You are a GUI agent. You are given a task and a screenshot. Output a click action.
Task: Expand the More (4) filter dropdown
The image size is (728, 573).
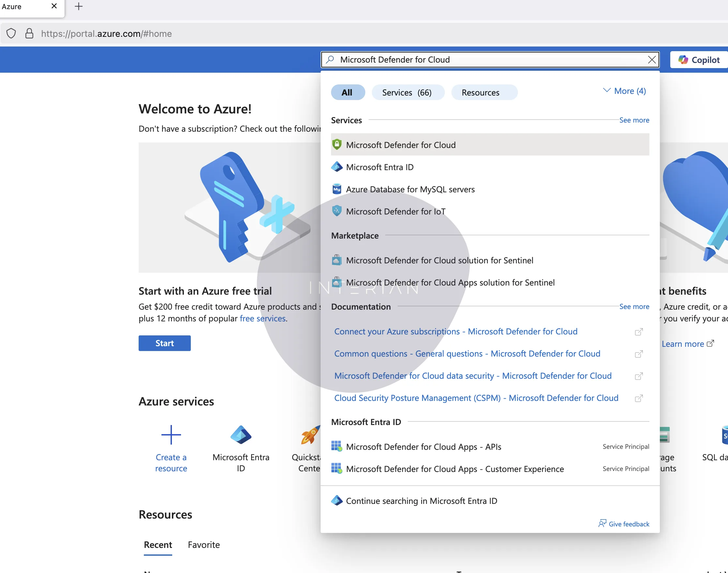[624, 91]
